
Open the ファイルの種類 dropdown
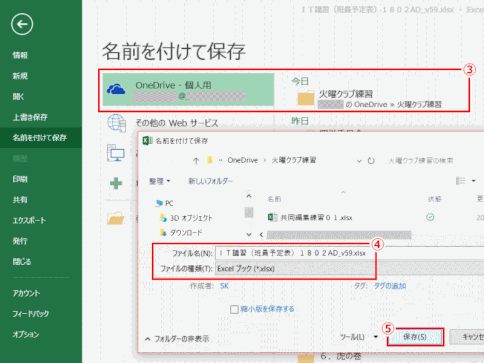pos(349,269)
